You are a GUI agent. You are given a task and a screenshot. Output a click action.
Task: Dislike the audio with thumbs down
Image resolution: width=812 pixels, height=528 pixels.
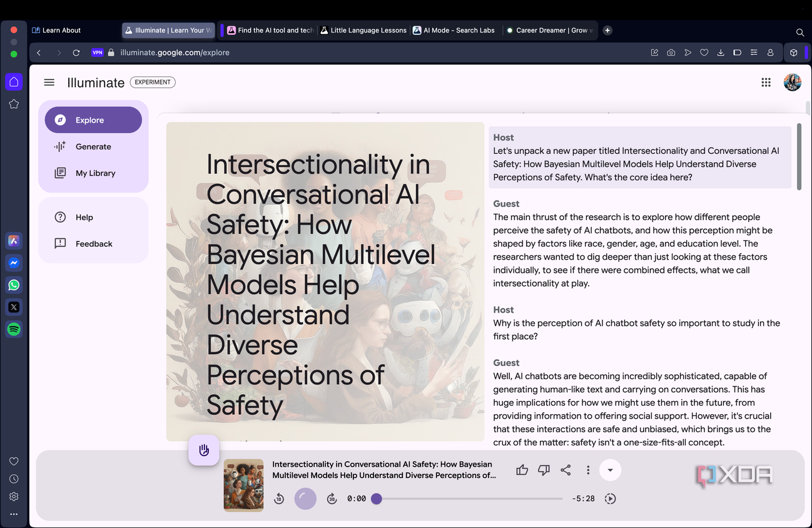[x=544, y=470]
